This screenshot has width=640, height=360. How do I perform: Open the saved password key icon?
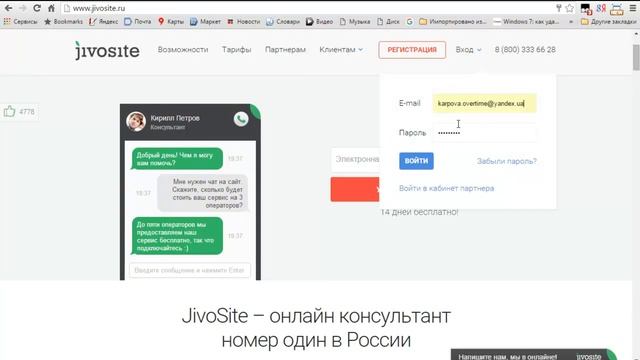tap(559, 8)
